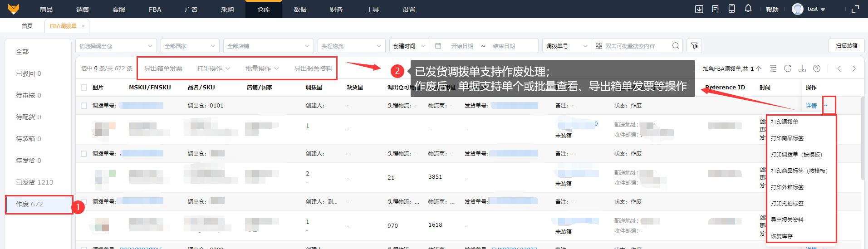
Task: Select 导出报关资料 in context menu
Action: (787, 220)
